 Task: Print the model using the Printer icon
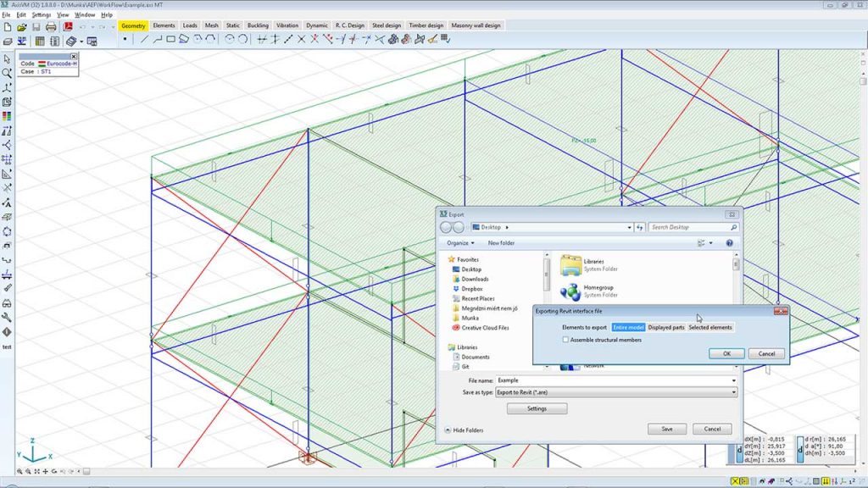(x=50, y=26)
